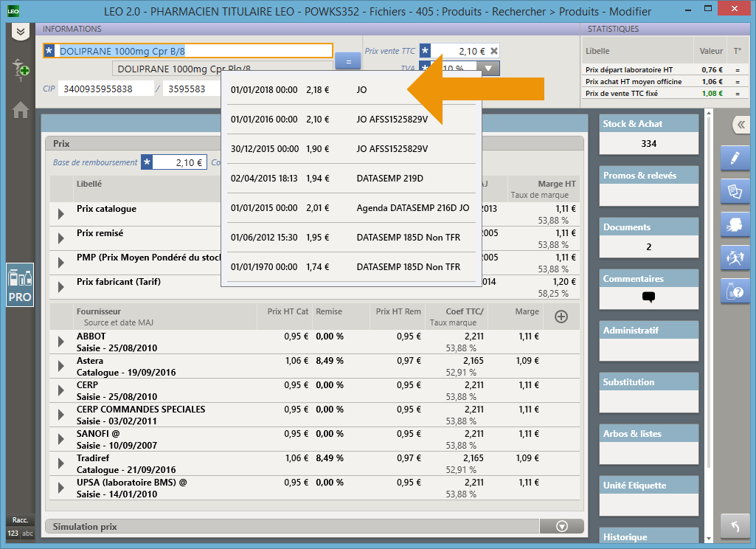756x549 pixels.
Task: Click the 3595583 code field
Action: (x=192, y=89)
